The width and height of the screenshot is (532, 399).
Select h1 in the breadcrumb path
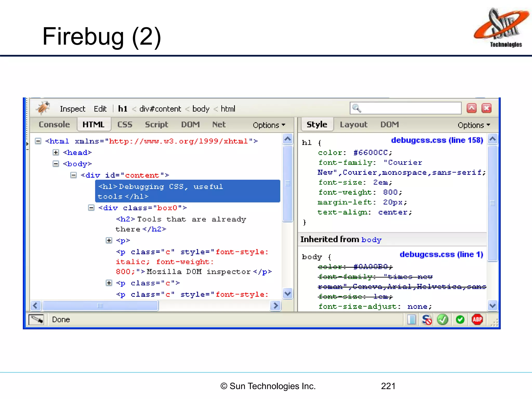pos(123,109)
